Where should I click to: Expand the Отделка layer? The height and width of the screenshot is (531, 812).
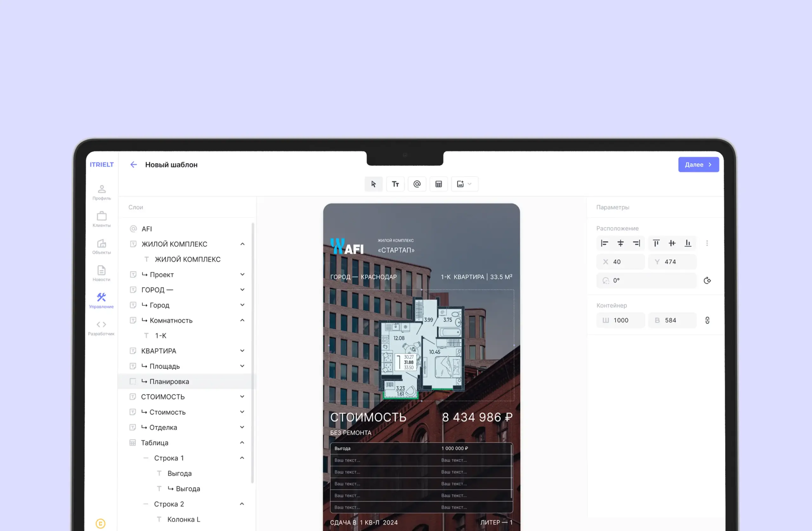242,428
